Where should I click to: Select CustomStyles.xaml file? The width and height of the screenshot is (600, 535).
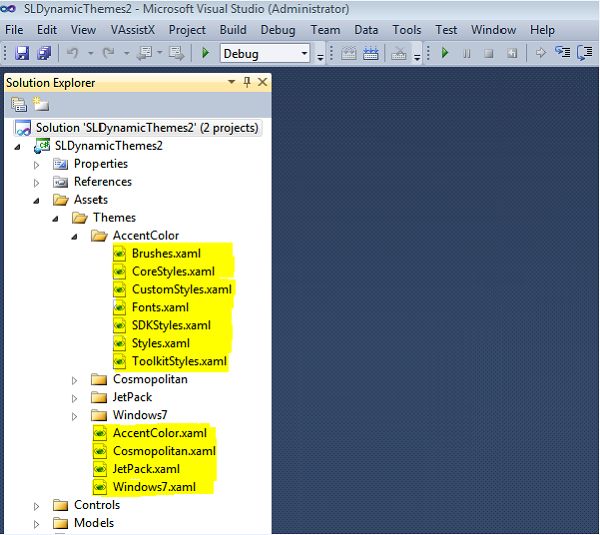click(182, 289)
